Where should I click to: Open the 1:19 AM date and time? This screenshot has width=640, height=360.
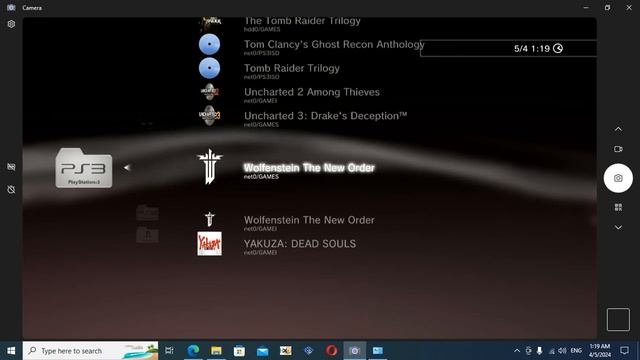pyautogui.click(x=600, y=351)
